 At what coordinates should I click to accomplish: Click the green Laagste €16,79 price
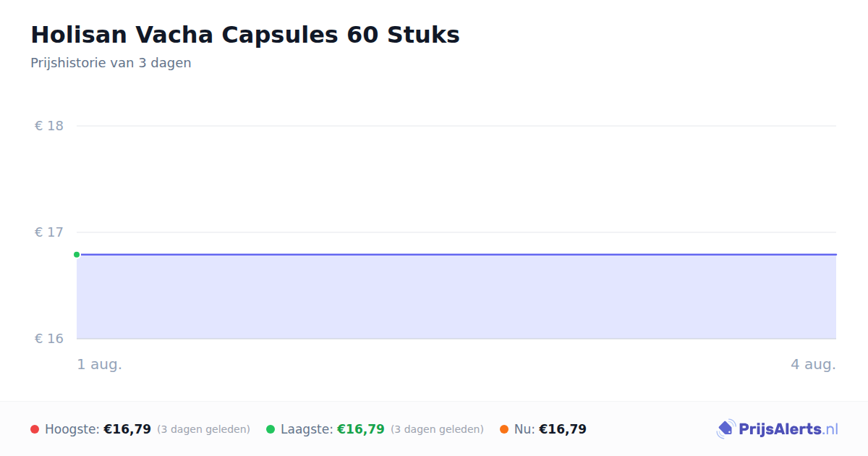point(361,429)
